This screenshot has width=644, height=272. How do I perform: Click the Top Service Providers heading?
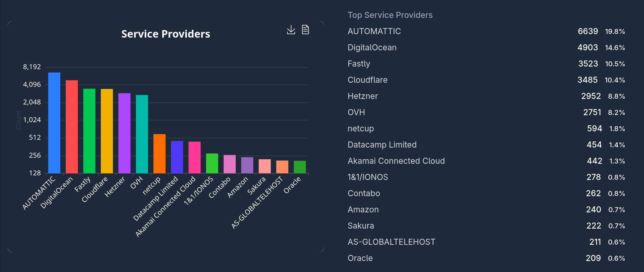[390, 15]
